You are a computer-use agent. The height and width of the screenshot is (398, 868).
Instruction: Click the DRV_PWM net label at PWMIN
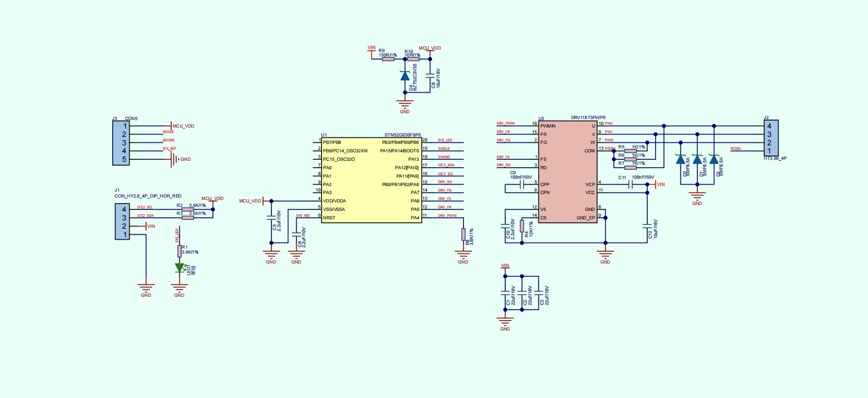506,124
